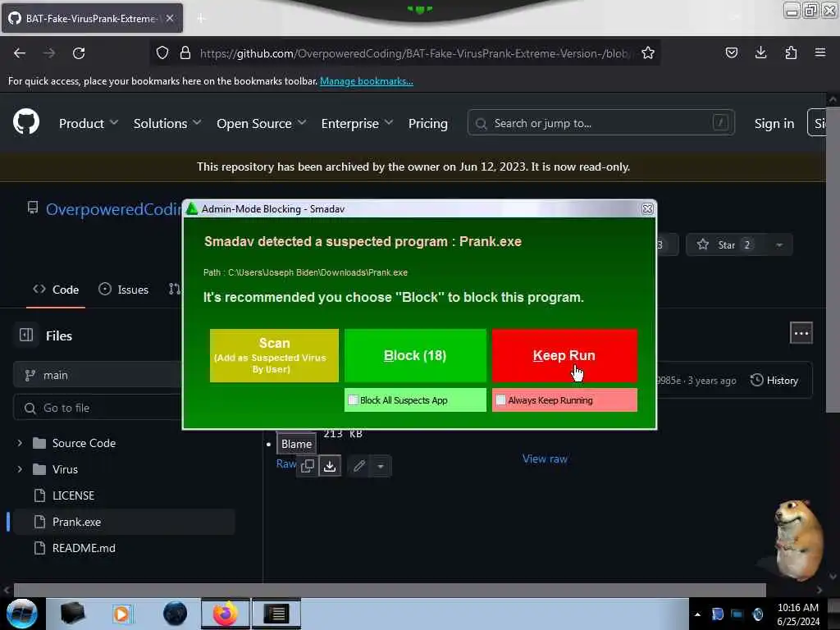Click the pencil edit file icon

359,466
